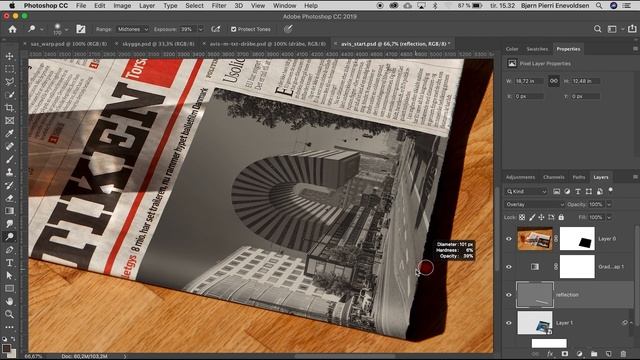Open the layer filter Kind dropdown
This screenshot has width=640, height=360.
coord(526,191)
